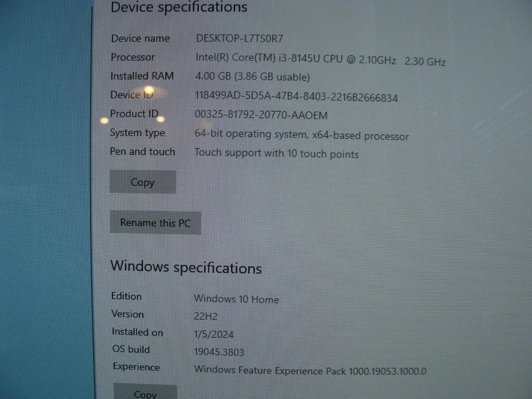Click the Device name label
The image size is (532, 399).
pyautogui.click(x=140, y=39)
